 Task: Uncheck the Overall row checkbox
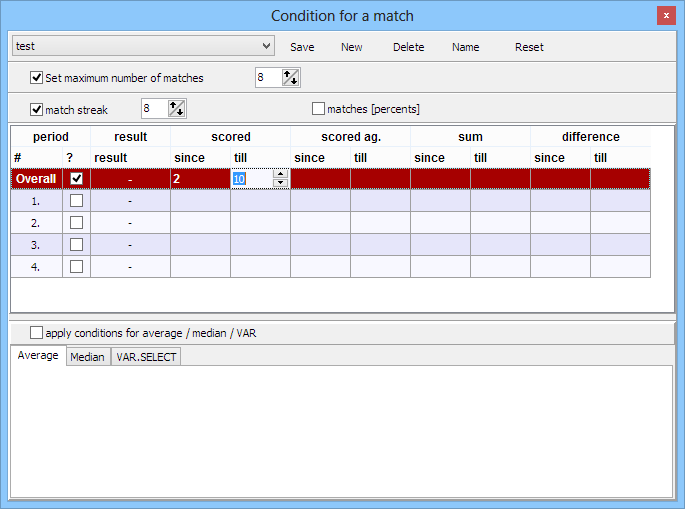(x=76, y=178)
